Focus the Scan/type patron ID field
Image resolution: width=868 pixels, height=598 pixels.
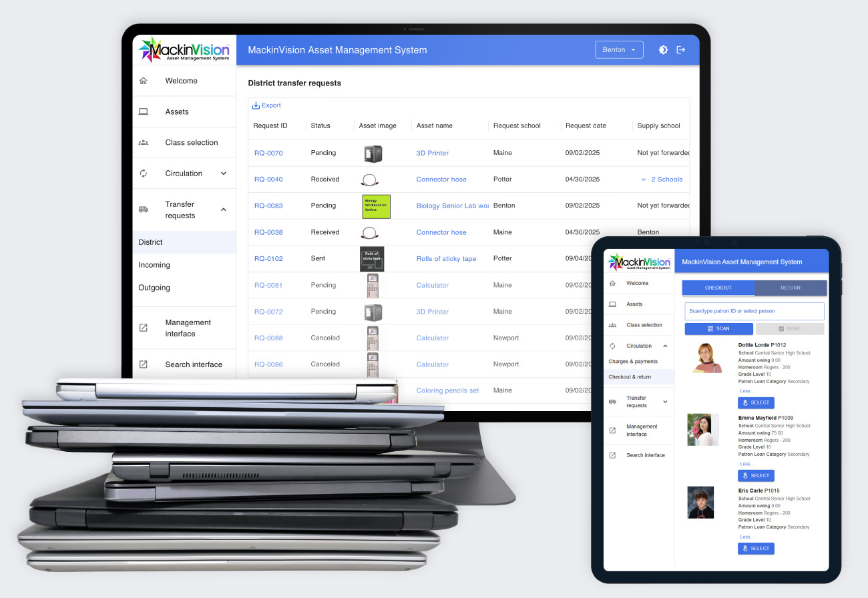click(x=754, y=311)
